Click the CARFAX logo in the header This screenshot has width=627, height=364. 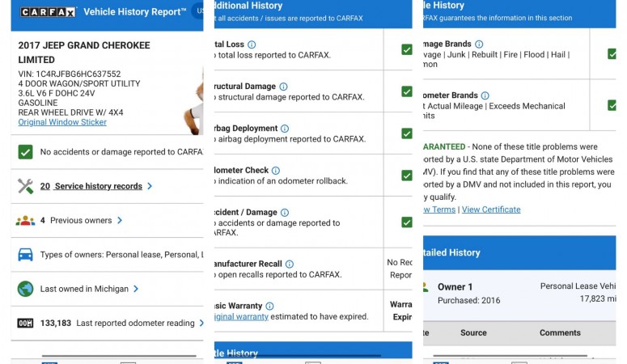48,12
